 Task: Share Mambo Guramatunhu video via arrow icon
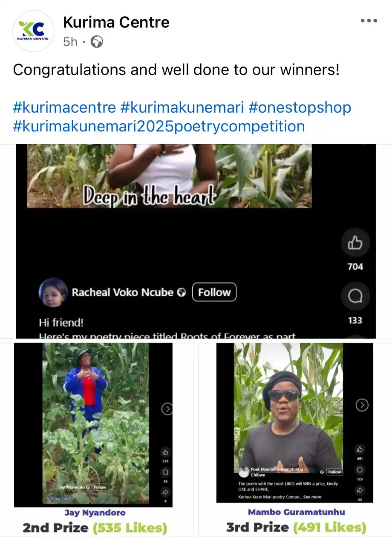point(360,490)
